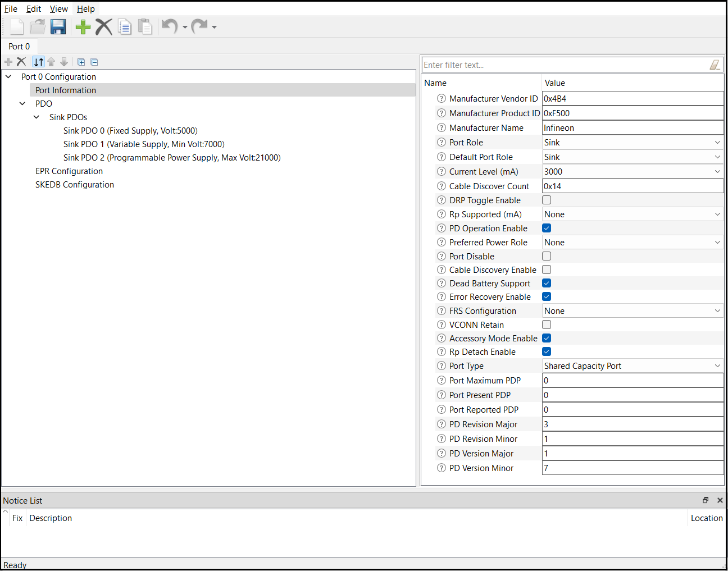728x571 pixels.
Task: Click the move down arrow icon
Action: coord(64,62)
